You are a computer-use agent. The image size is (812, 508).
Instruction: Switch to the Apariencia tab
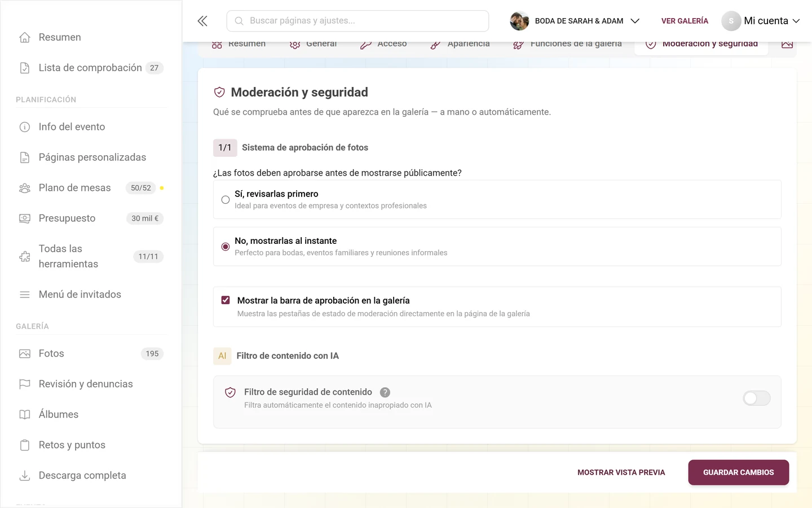[460, 44]
